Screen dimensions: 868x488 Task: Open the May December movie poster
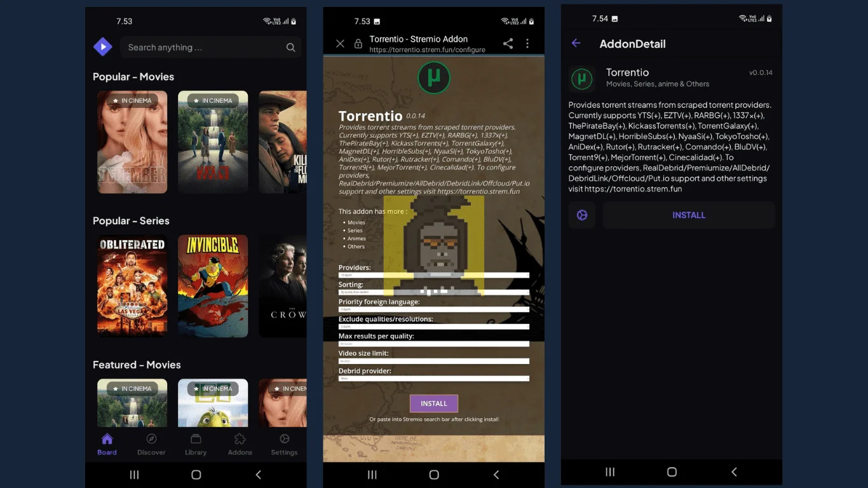pyautogui.click(x=132, y=142)
